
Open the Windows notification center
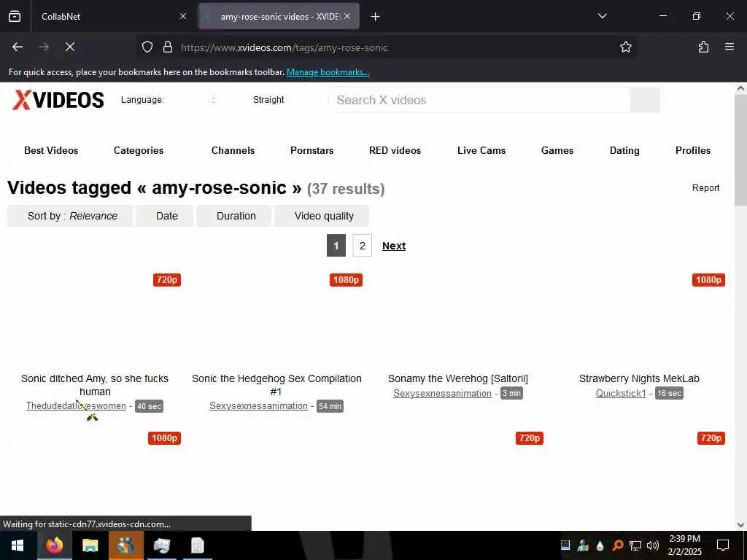pyautogui.click(x=723, y=545)
